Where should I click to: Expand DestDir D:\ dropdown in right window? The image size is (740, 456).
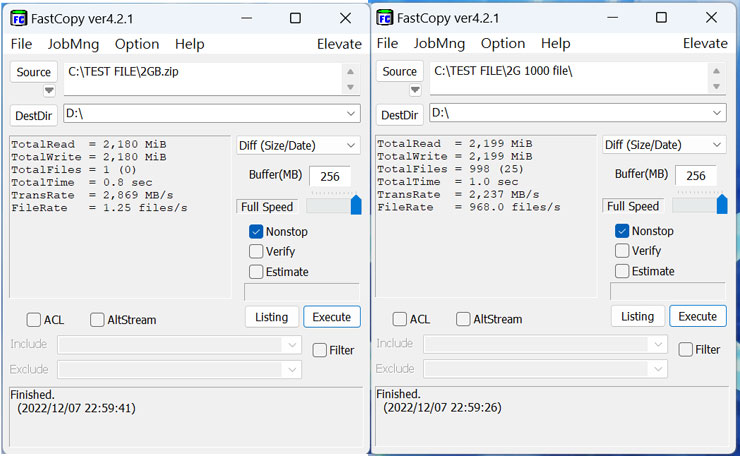[717, 113]
